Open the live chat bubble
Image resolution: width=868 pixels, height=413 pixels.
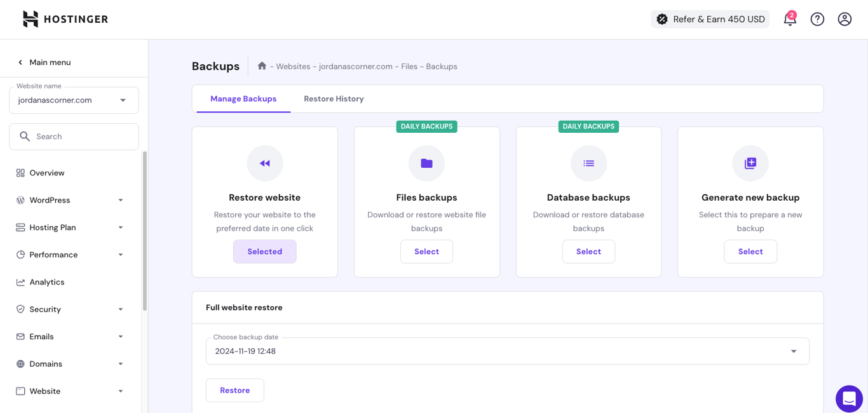click(x=848, y=398)
